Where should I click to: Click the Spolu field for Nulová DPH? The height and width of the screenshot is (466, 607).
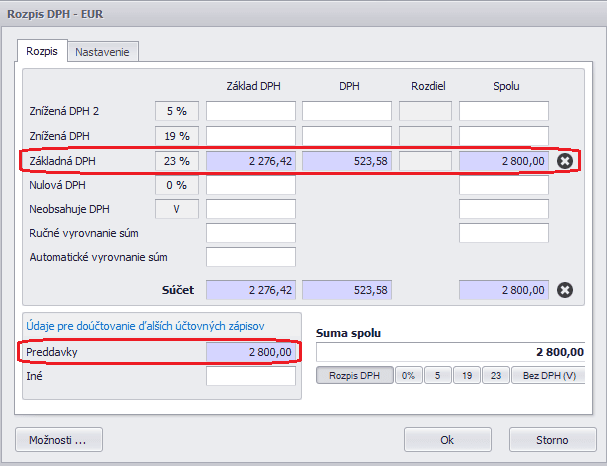pos(503,185)
